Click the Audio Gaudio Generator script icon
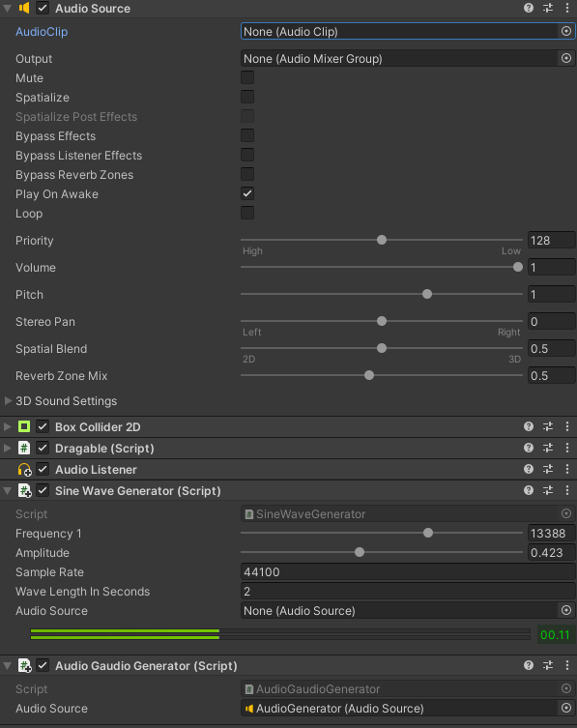The width and height of the screenshot is (577, 728). click(24, 666)
